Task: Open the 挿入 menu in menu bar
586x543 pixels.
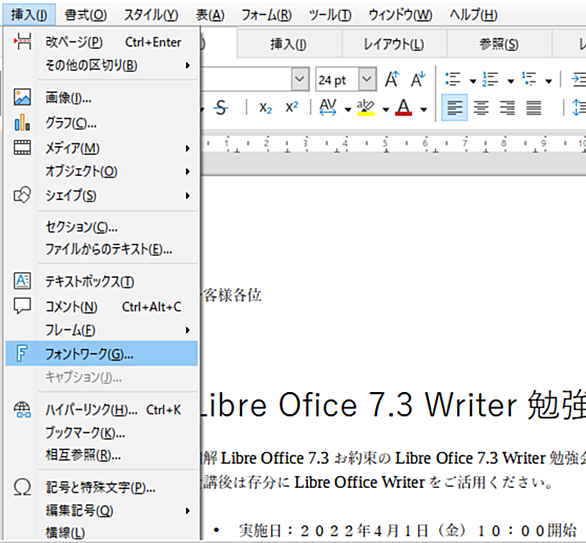Action: (x=29, y=15)
